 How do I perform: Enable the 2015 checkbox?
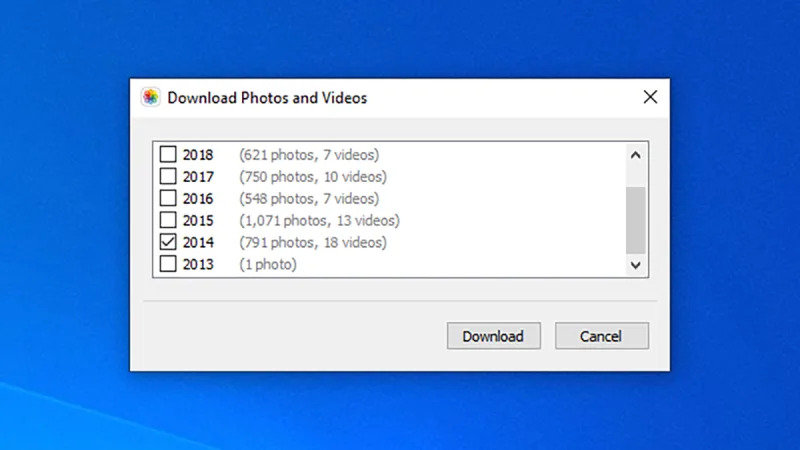[x=168, y=220]
